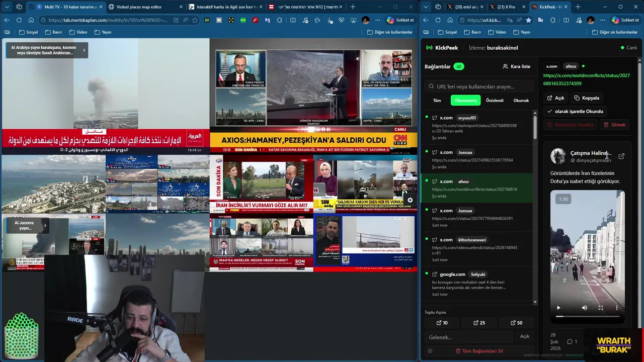Click Açık beside the Gelenek field

[524, 337]
